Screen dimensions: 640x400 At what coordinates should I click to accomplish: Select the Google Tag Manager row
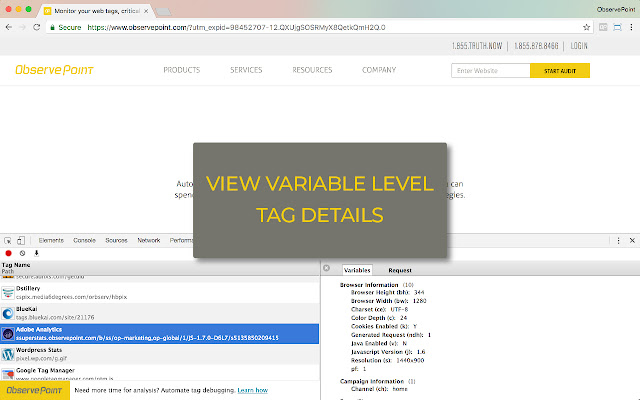tap(160, 373)
